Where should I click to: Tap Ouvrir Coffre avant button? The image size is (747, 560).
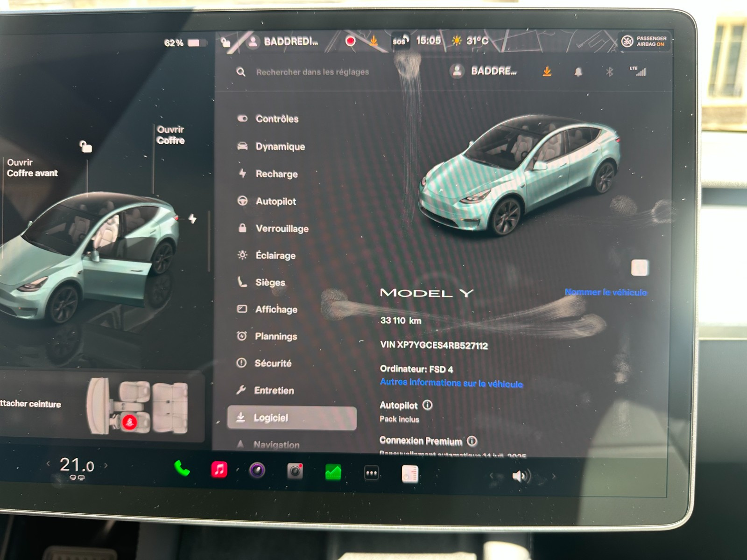pyautogui.click(x=32, y=168)
